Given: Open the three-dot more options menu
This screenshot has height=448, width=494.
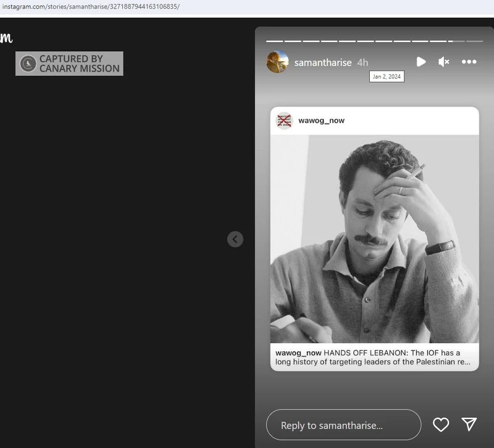Looking at the screenshot, I should click(x=469, y=62).
